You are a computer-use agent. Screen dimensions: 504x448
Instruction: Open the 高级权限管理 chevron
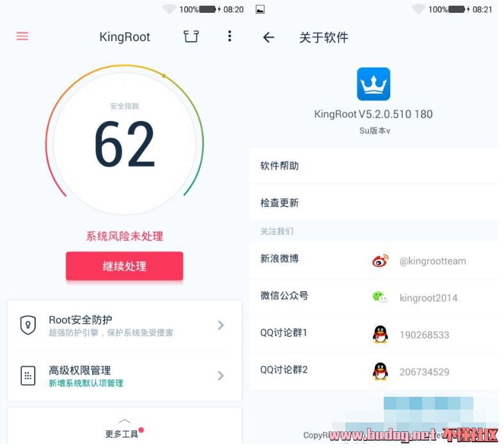[221, 376]
